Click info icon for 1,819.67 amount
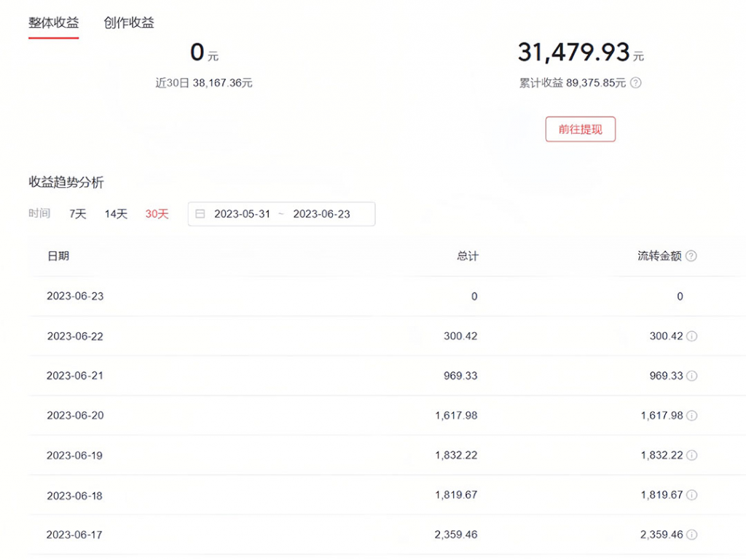 (x=692, y=495)
